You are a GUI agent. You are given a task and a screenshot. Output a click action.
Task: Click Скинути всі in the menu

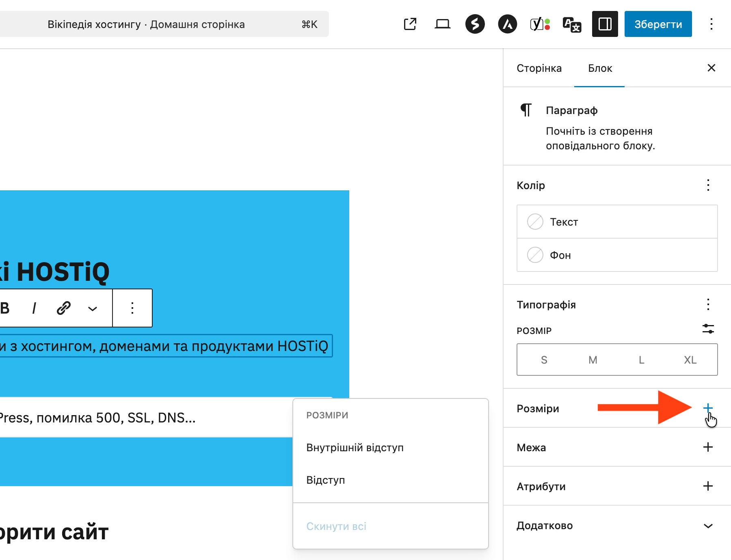click(x=390, y=526)
